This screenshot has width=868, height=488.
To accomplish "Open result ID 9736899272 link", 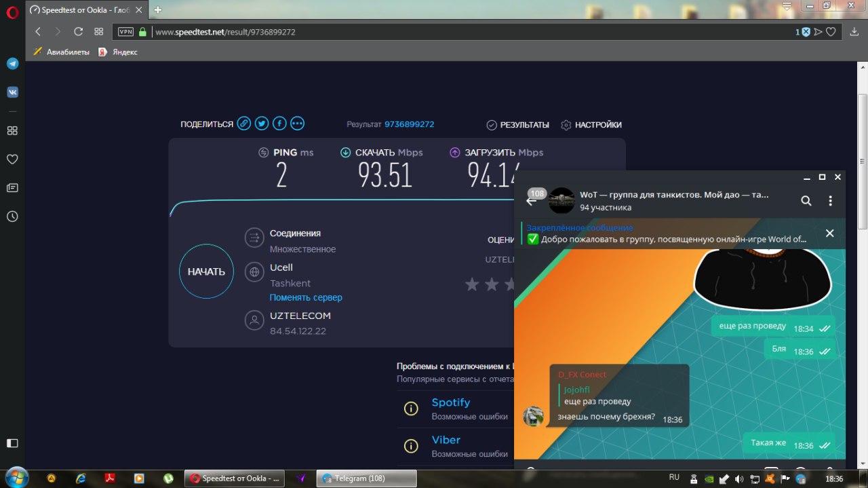I will (x=409, y=124).
